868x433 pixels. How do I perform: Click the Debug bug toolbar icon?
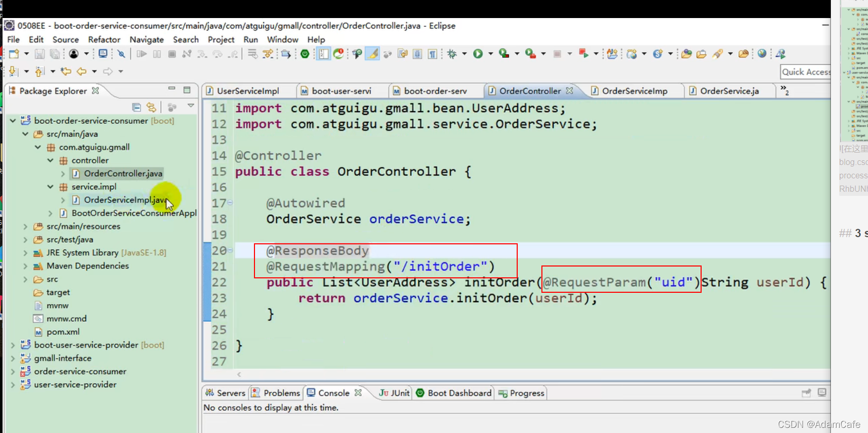[452, 54]
